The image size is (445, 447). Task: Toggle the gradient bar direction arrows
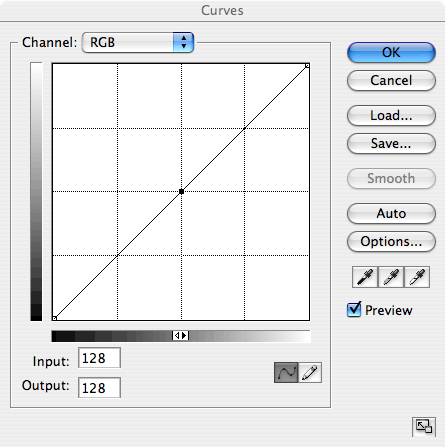tap(181, 336)
